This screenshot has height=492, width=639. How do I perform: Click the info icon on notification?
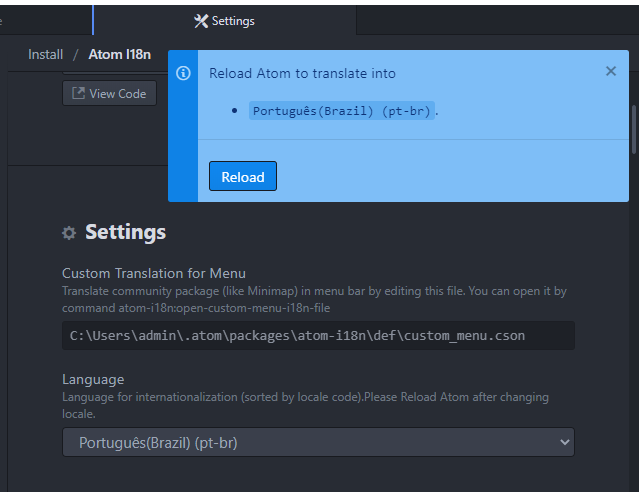click(x=183, y=73)
